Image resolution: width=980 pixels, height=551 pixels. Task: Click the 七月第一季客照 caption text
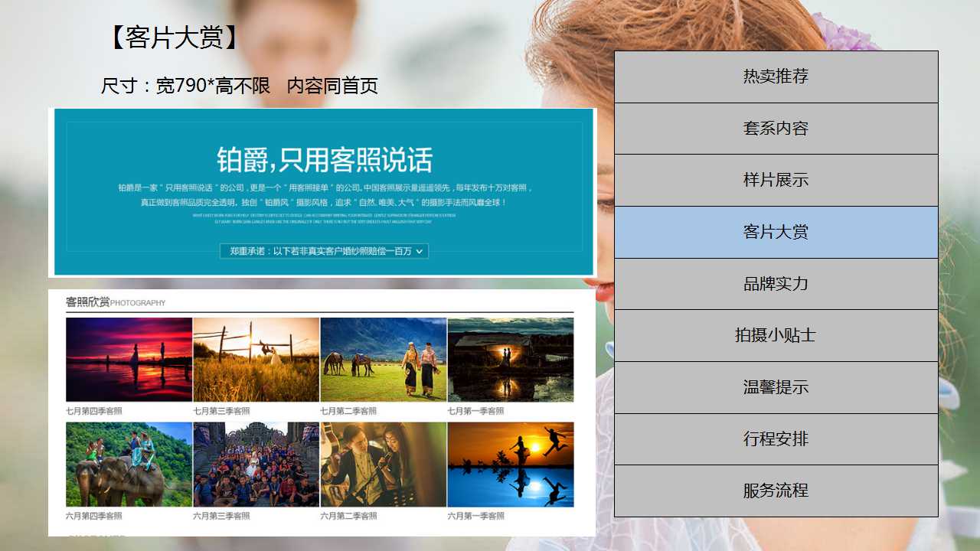475,411
